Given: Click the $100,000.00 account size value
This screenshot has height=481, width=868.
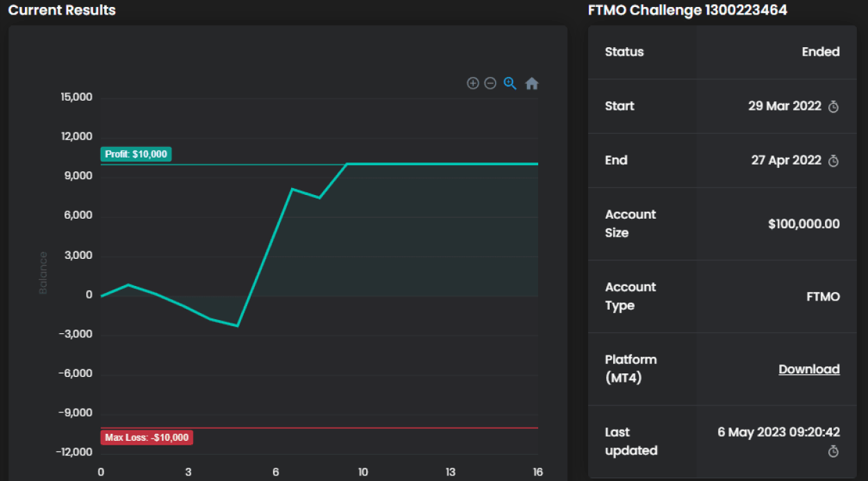Looking at the screenshot, I should point(804,223).
